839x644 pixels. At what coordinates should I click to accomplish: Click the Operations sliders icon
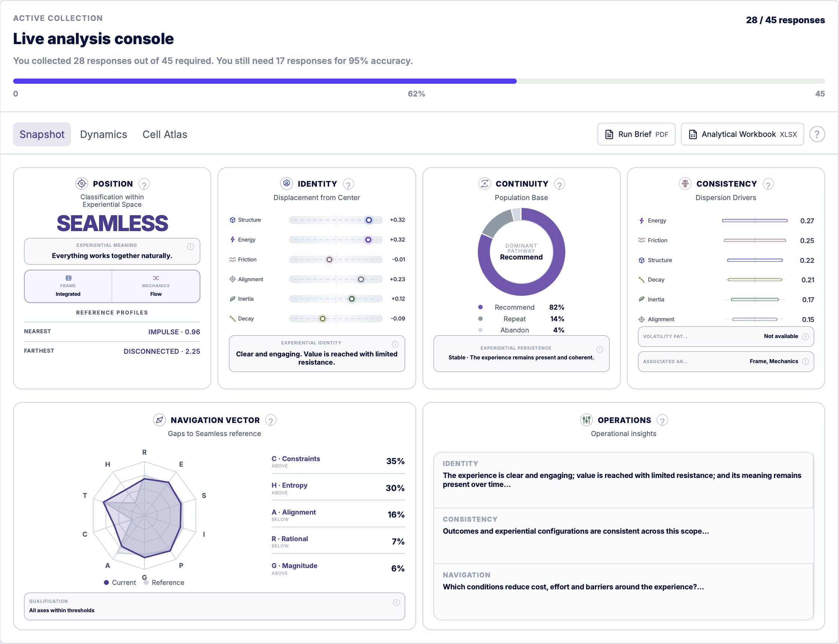(x=586, y=420)
